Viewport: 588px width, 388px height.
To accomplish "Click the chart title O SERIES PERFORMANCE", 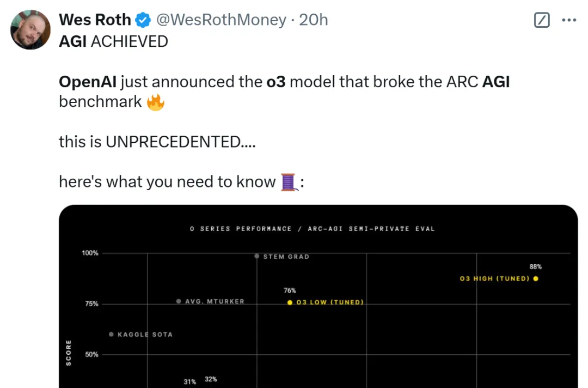I will click(x=241, y=229).
